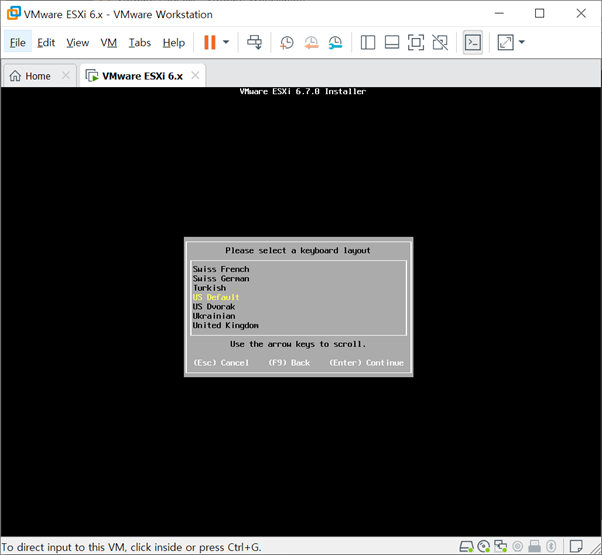Click the webcam device status icon

pos(518,546)
